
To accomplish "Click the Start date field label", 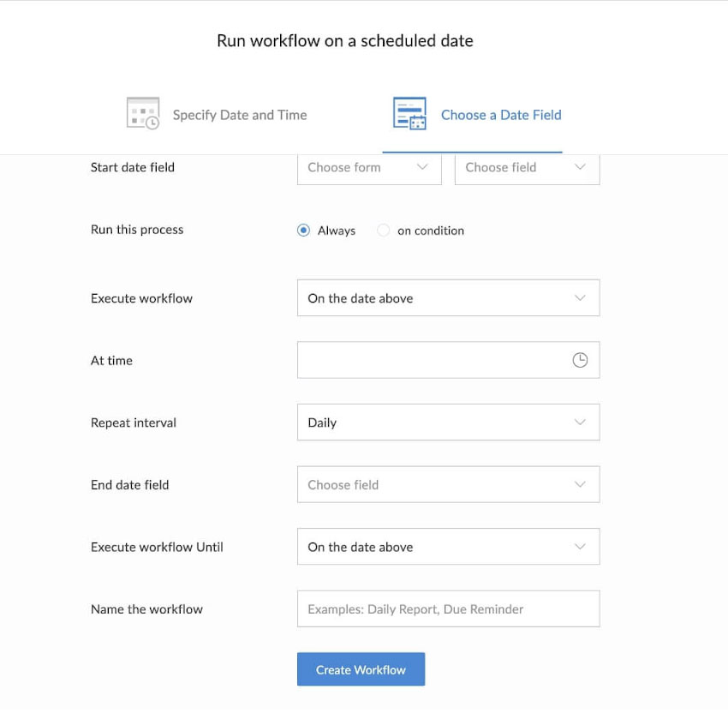I will pos(132,167).
